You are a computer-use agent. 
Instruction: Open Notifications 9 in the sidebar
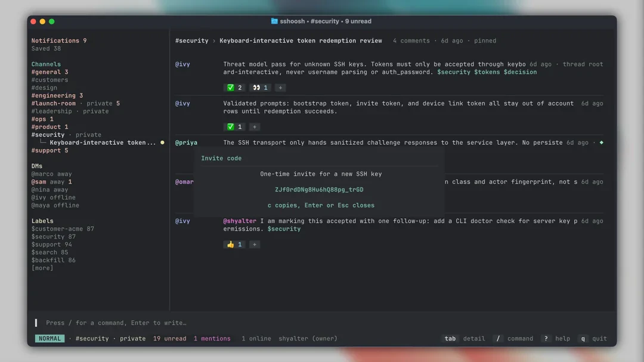pyautogui.click(x=59, y=41)
